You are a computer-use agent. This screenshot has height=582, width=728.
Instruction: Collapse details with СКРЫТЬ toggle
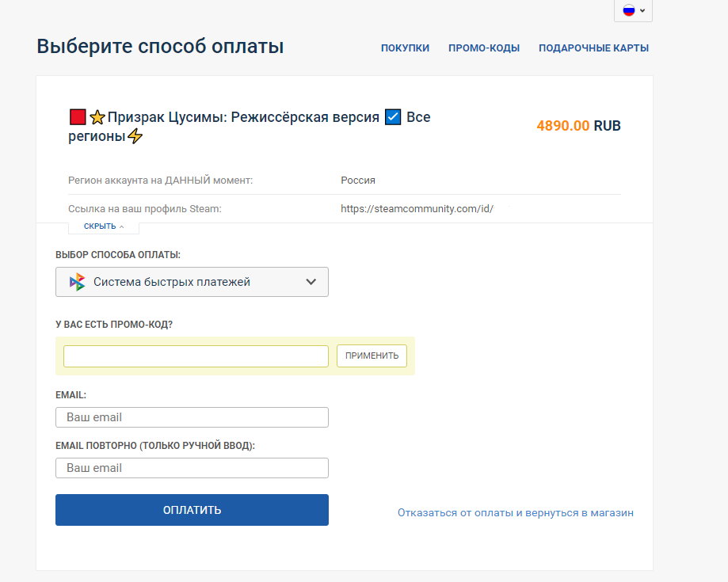[104, 226]
